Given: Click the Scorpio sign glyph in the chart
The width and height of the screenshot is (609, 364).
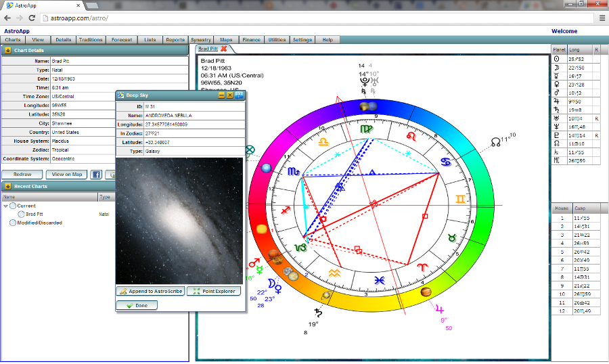Looking at the screenshot, I should click(293, 173).
